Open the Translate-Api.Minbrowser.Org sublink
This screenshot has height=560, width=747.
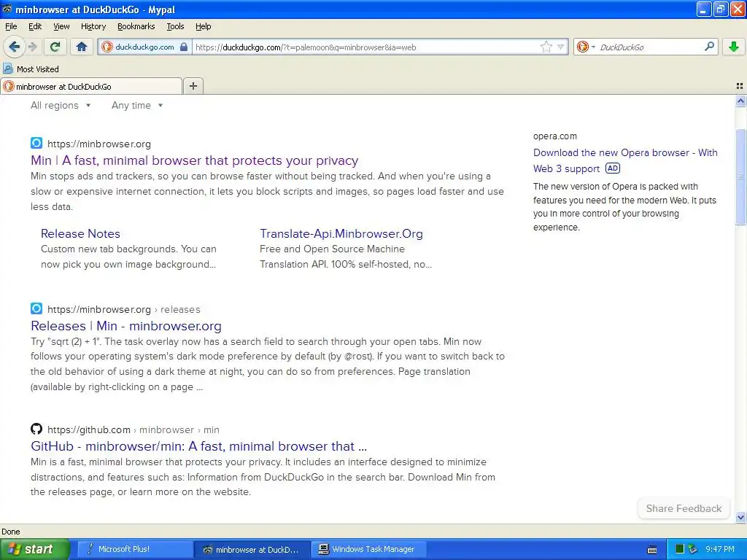click(x=341, y=233)
